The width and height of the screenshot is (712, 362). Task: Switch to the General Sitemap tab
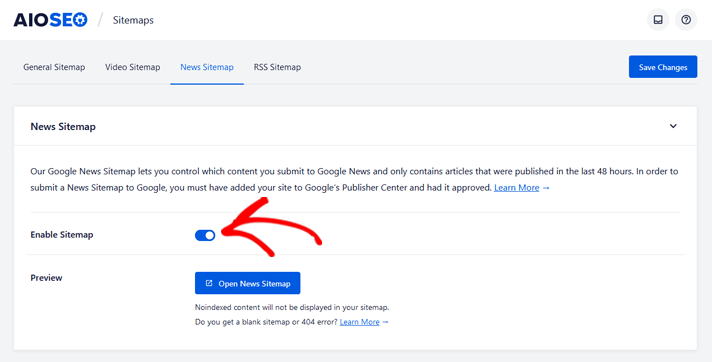point(54,67)
